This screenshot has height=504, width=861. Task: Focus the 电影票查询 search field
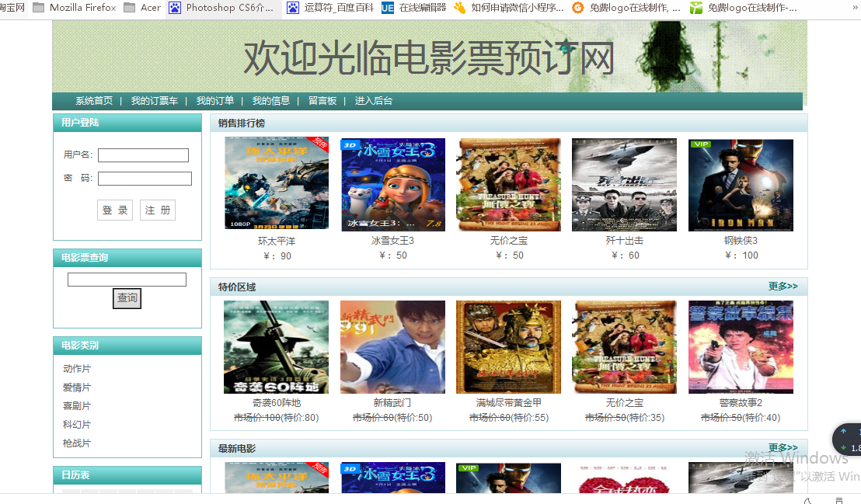[x=127, y=280]
